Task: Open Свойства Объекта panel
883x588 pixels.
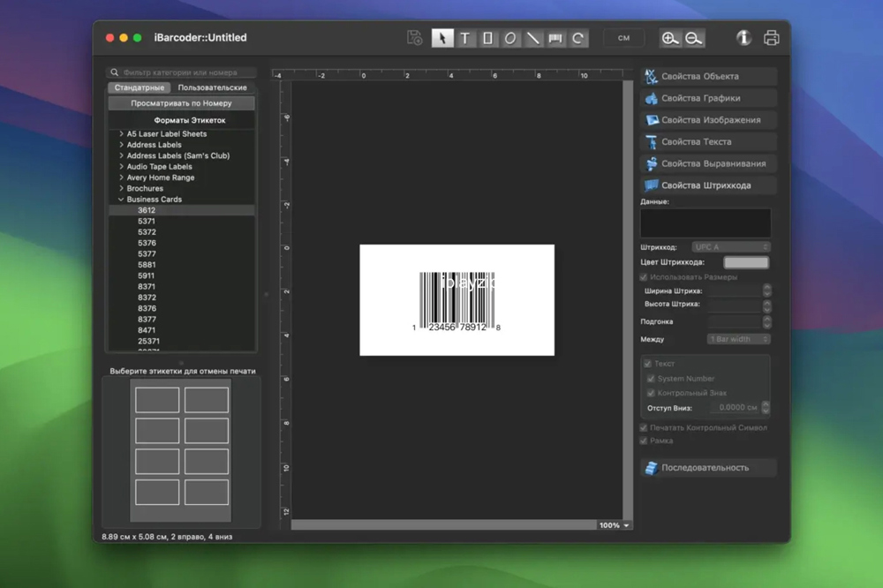Action: tap(708, 76)
